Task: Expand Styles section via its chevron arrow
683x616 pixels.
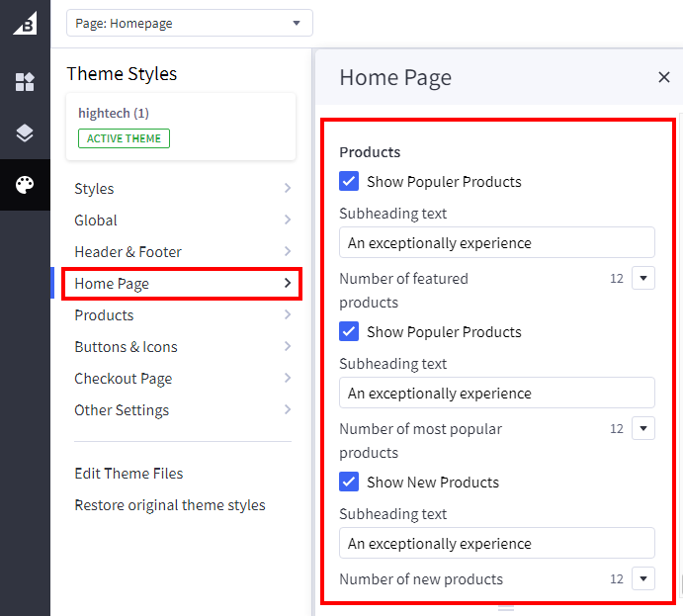Action: point(287,189)
